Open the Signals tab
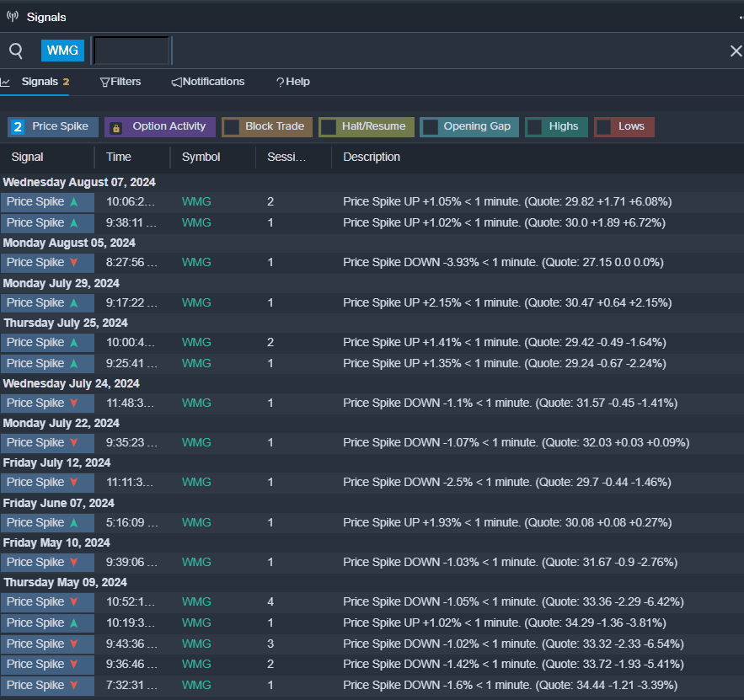The height and width of the screenshot is (700, 744). tap(35, 82)
